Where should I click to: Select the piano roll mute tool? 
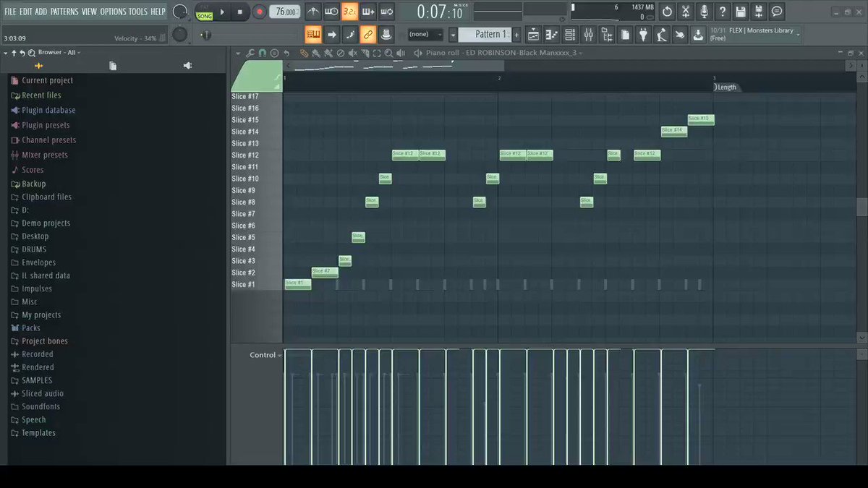click(353, 53)
